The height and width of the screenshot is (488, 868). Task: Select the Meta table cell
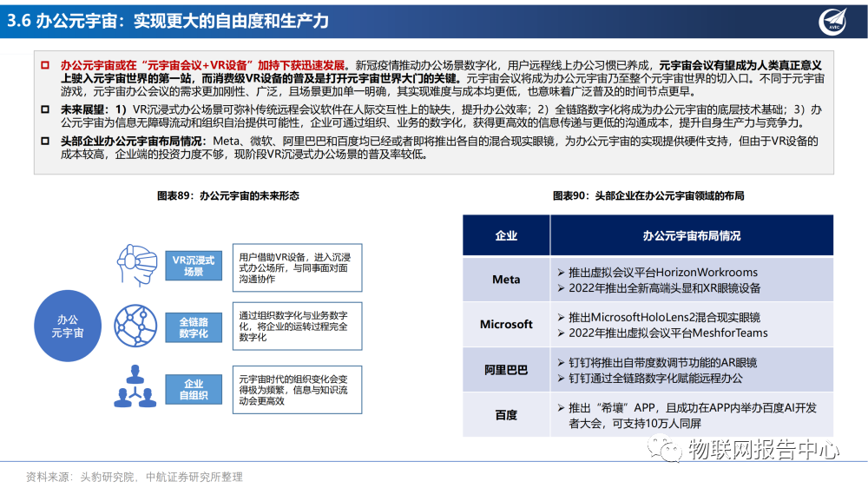pos(507,280)
